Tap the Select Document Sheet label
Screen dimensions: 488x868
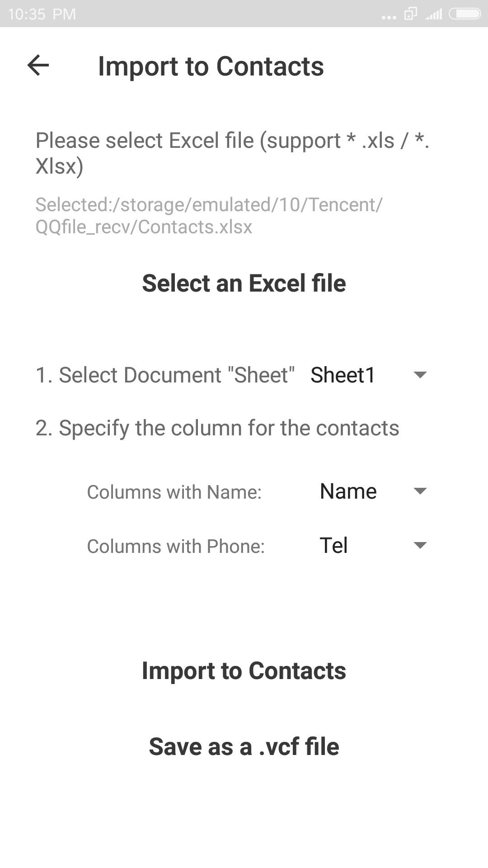(165, 375)
